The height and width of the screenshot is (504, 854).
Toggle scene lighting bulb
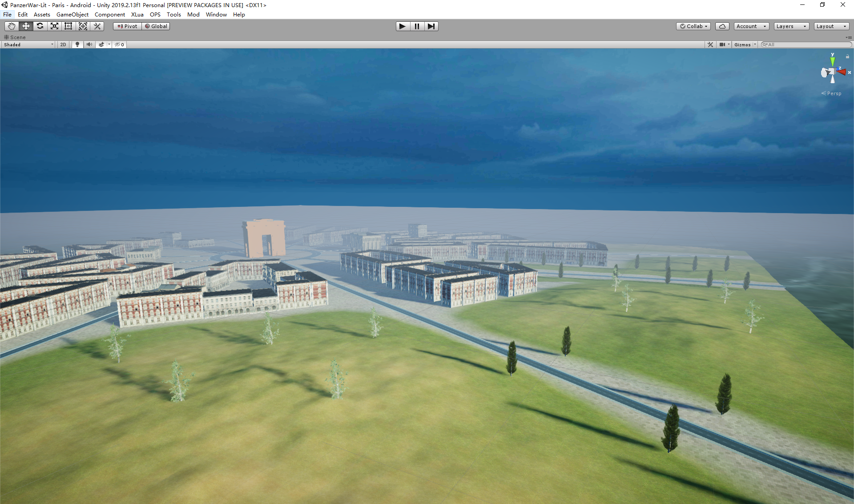point(77,44)
